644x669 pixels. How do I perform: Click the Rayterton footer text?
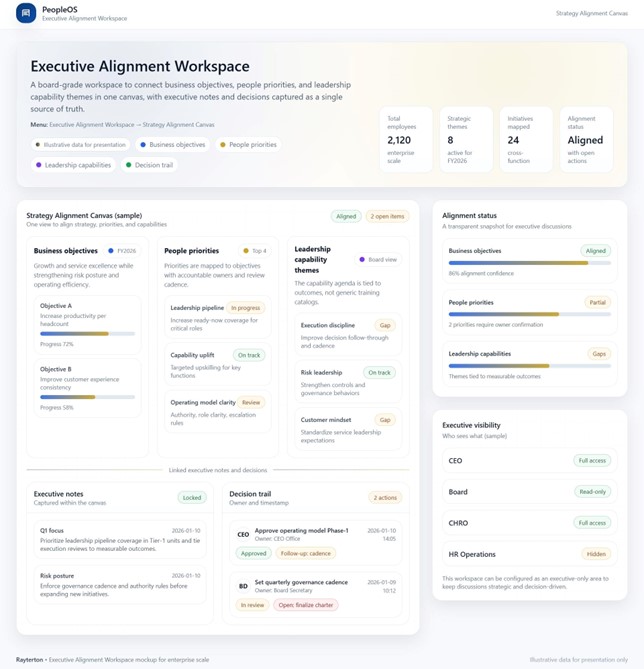pos(29,660)
